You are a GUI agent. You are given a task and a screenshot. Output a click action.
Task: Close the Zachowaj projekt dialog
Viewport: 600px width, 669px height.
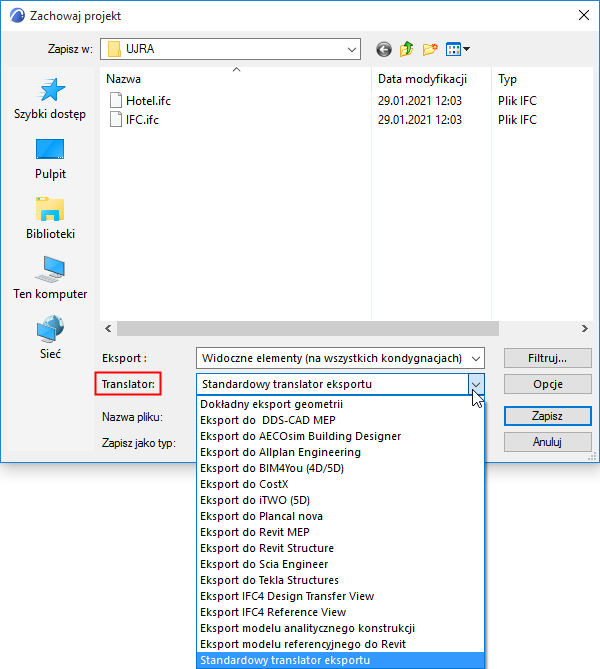tap(584, 15)
